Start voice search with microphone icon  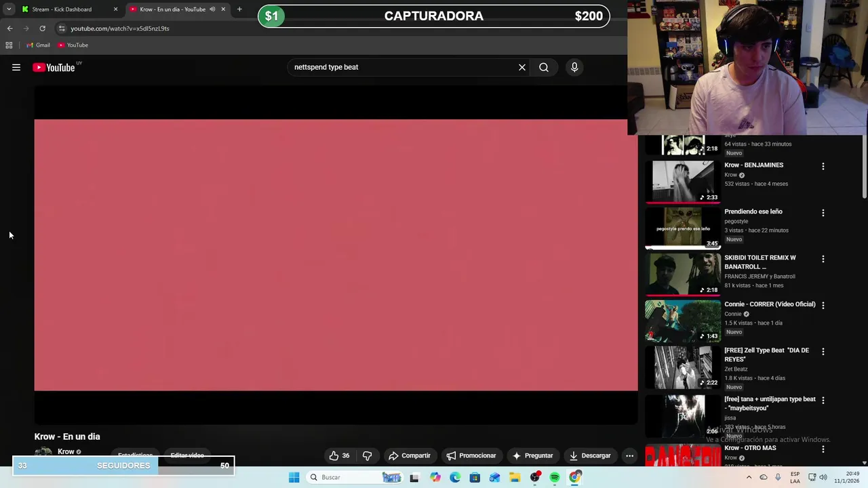pos(574,67)
